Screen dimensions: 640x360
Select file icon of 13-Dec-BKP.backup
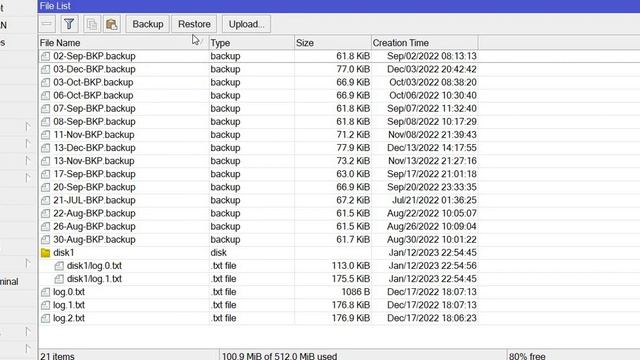click(46, 148)
